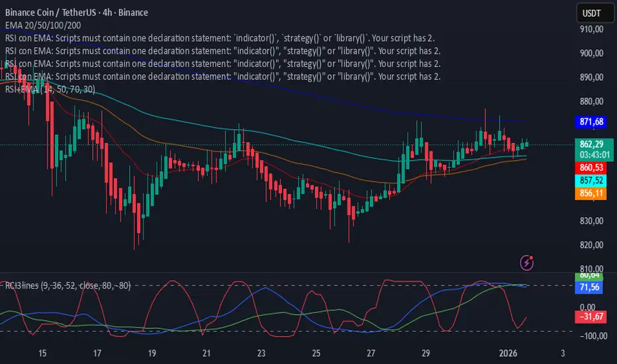Click the orange 856,11 EMA price label

click(x=591, y=193)
